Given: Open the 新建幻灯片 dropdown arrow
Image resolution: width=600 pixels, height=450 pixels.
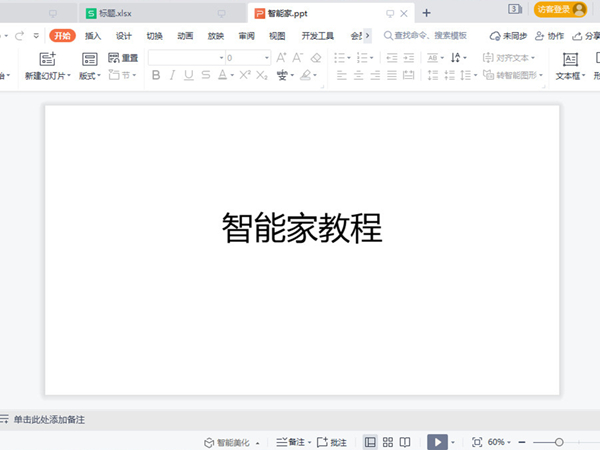Looking at the screenshot, I should pos(69,76).
